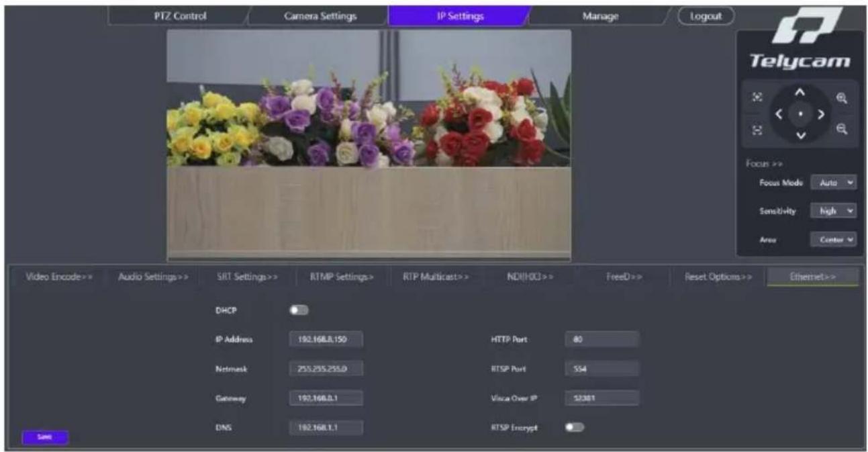The image size is (868, 452).
Task: Click the Save button
Action: tap(45, 437)
